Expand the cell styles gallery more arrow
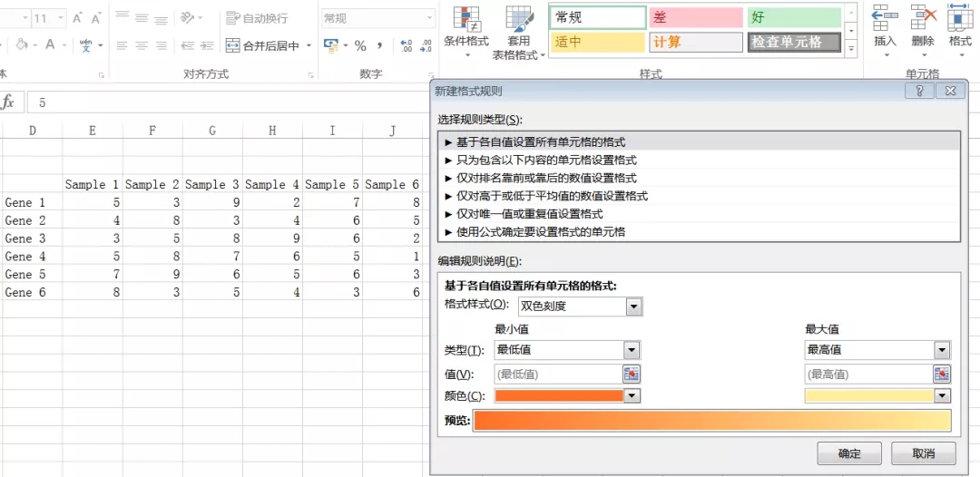This screenshot has height=477, width=980. tap(851, 47)
